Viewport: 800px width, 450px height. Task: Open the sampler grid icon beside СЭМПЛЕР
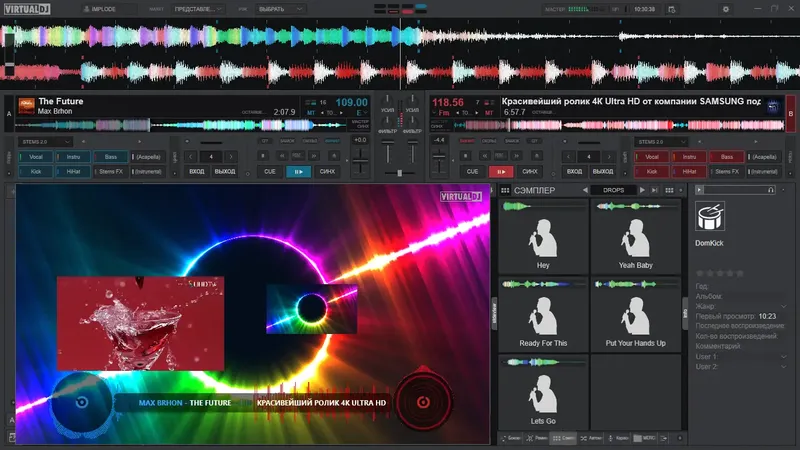505,190
